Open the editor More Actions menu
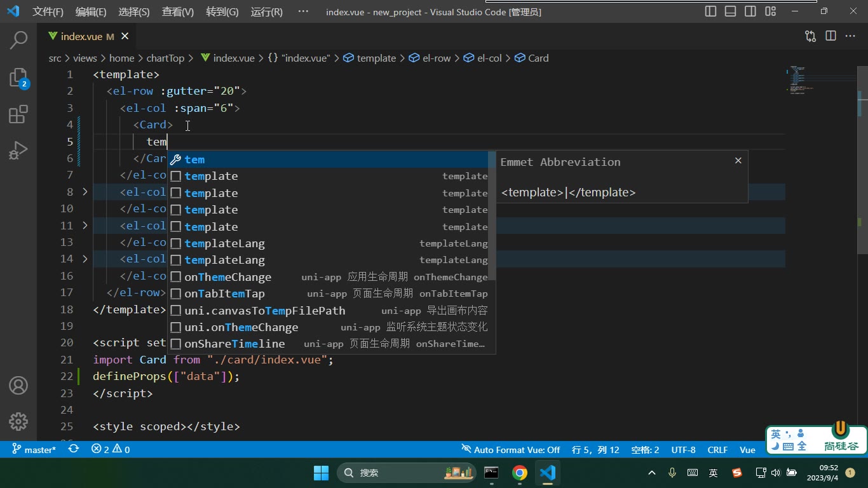Screen dimensions: 868x488 pyautogui.click(x=850, y=36)
